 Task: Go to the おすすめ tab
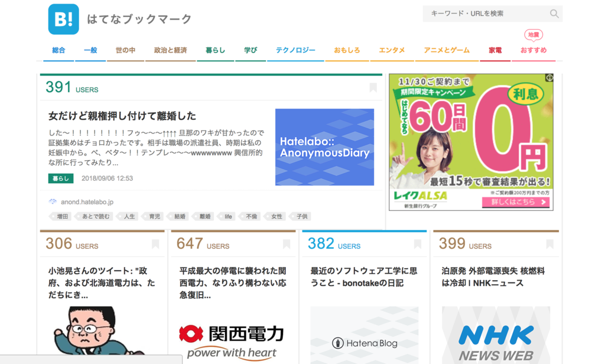[x=534, y=50]
